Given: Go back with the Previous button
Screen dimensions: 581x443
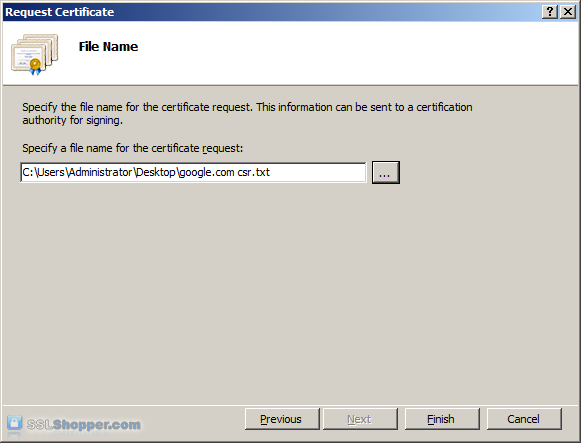Looking at the screenshot, I should click(x=282, y=419).
